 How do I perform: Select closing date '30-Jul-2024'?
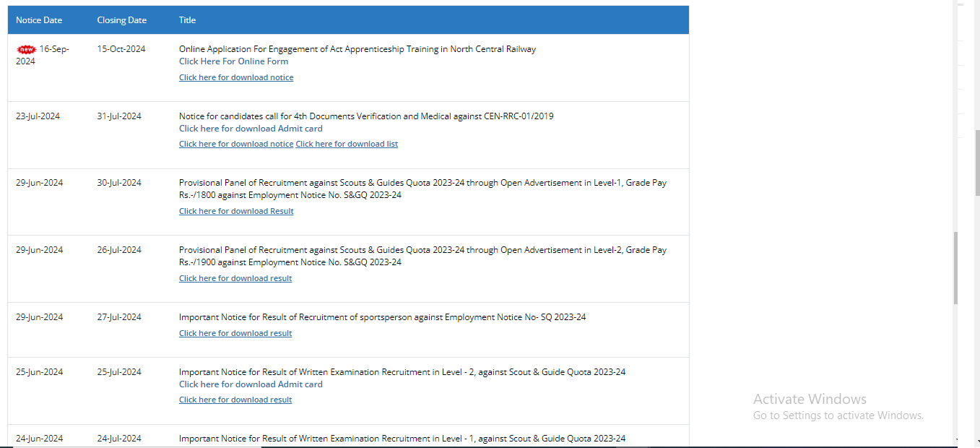119,183
